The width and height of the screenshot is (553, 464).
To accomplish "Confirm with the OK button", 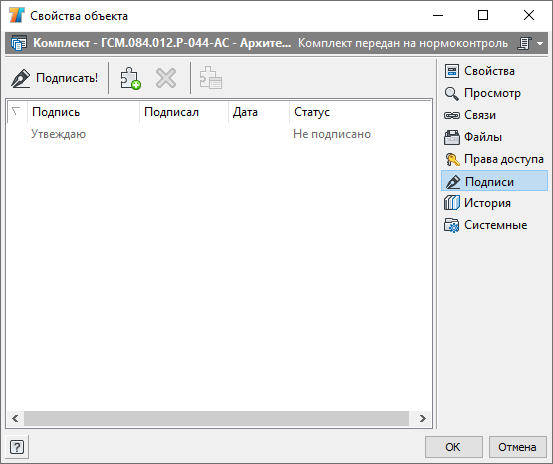I will (x=453, y=447).
